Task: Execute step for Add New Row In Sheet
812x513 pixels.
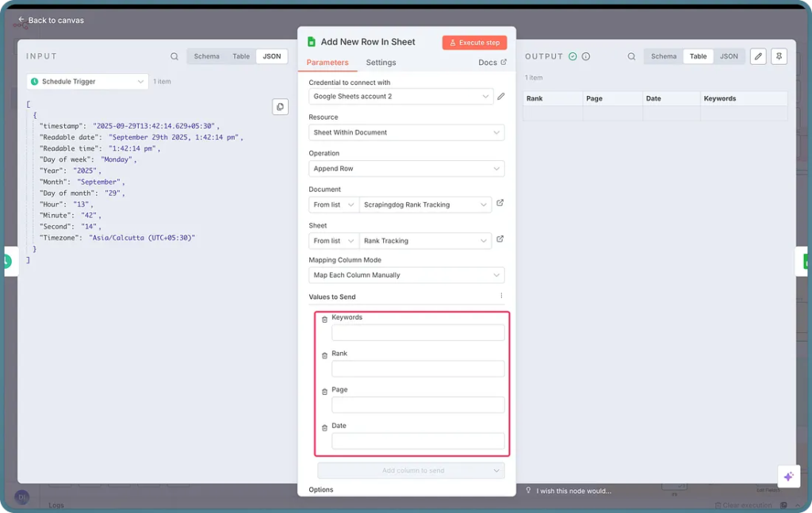Action: [x=473, y=41]
